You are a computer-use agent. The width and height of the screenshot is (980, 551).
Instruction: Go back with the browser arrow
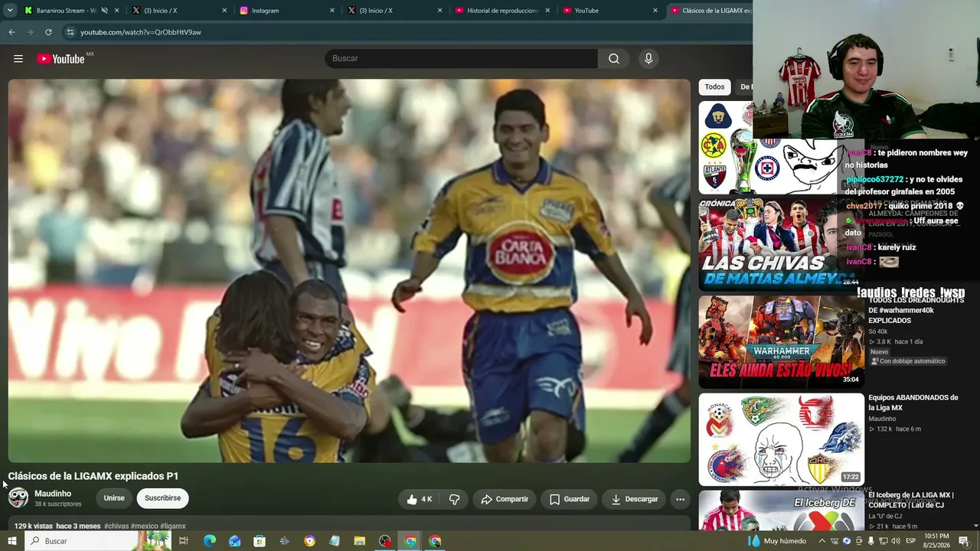pos(11,32)
